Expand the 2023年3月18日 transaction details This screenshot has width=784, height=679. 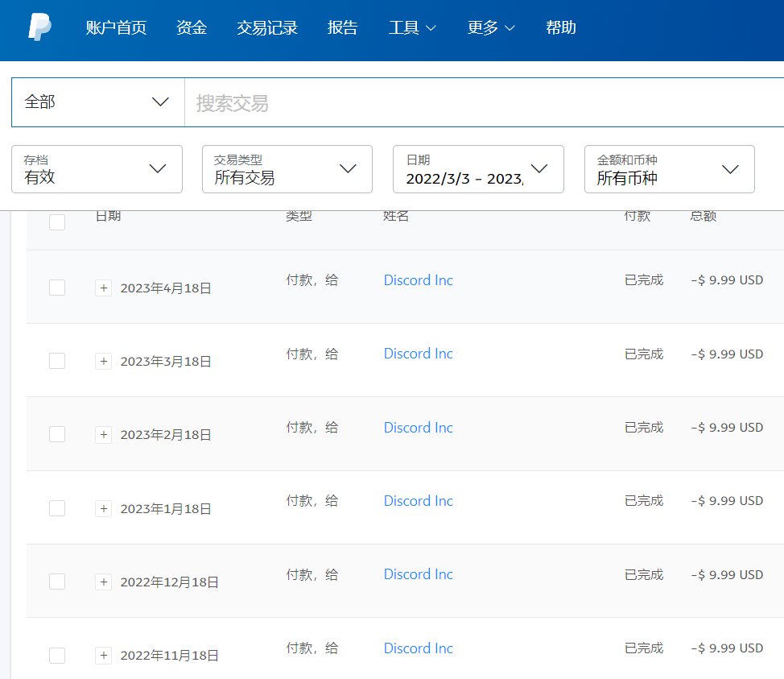[x=104, y=362]
